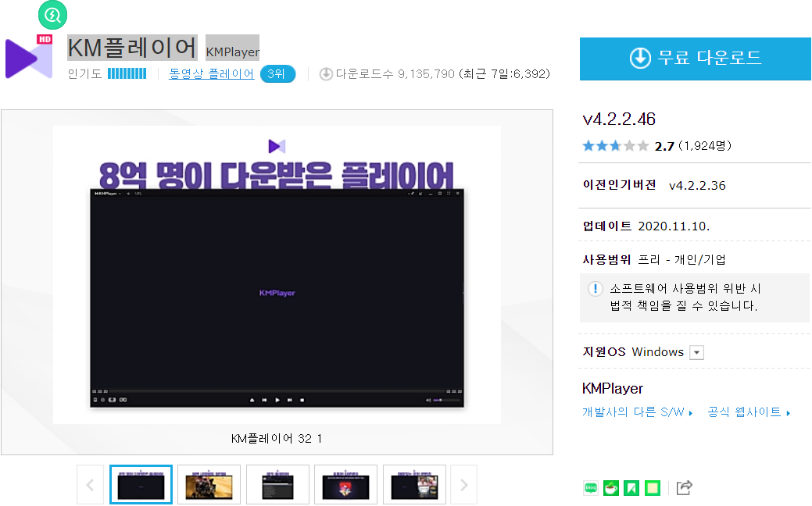Click previous version v4.2.2.36
The height and width of the screenshot is (506, 812).
[697, 185]
